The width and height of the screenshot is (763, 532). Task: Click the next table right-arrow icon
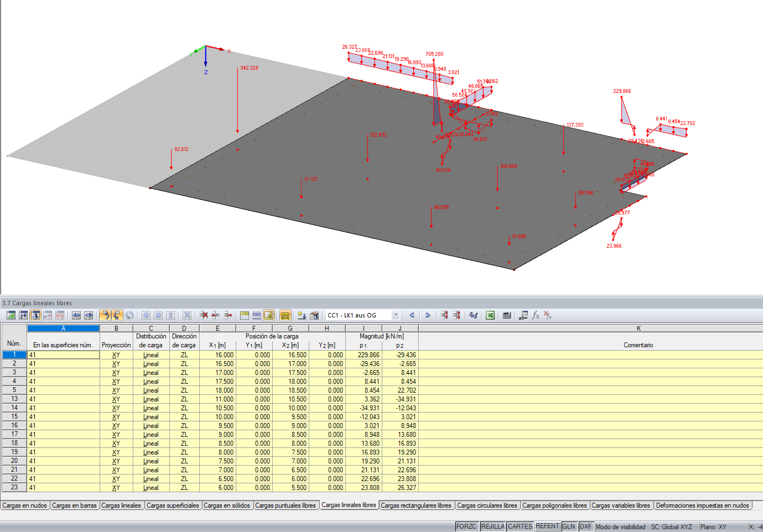(x=89, y=315)
